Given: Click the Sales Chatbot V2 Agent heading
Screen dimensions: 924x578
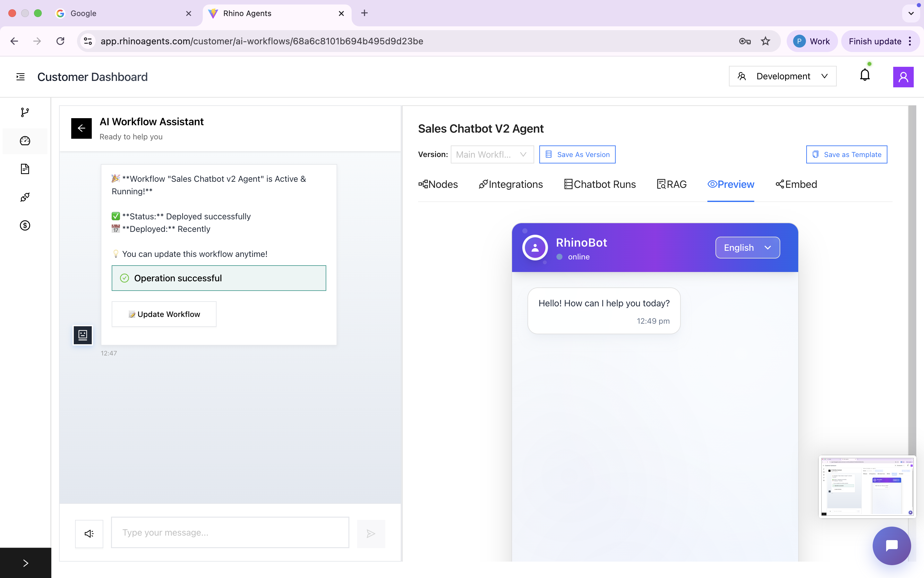Looking at the screenshot, I should [x=481, y=128].
